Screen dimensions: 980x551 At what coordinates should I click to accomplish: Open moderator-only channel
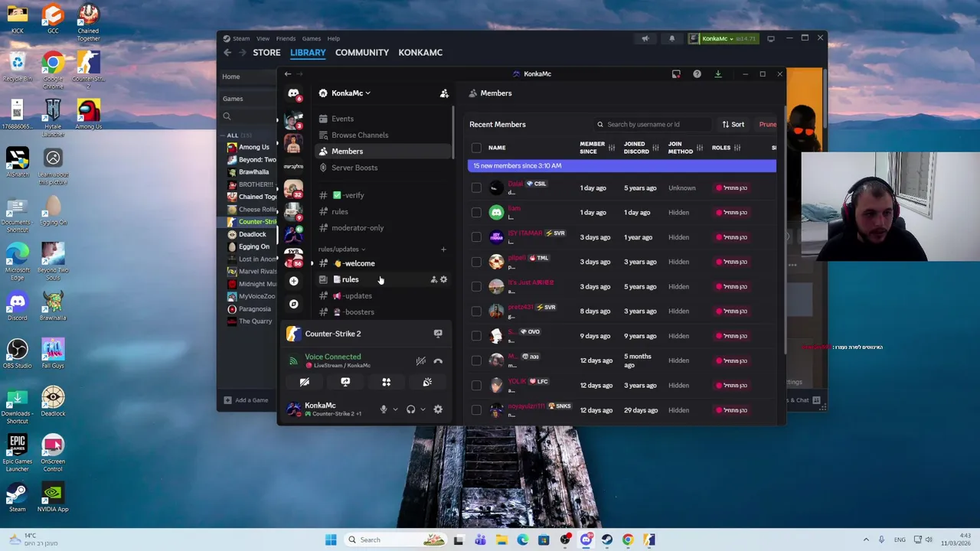point(358,228)
